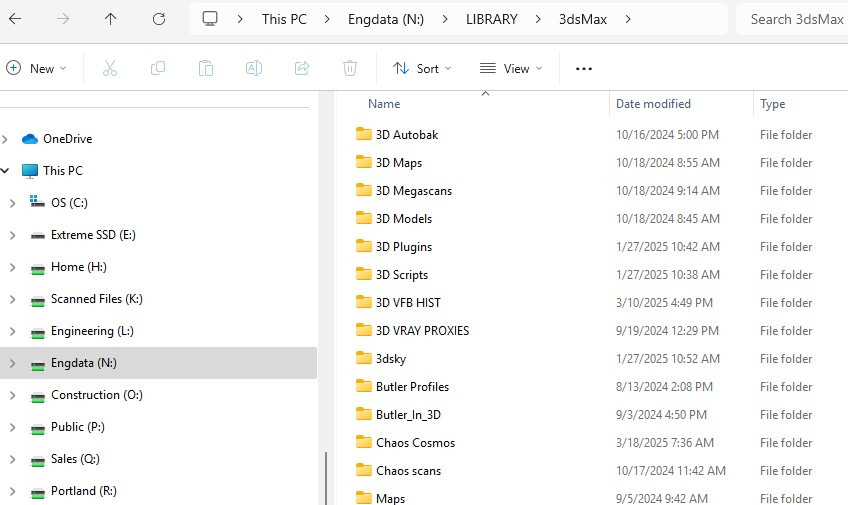This screenshot has height=505, width=848.
Task: Expand the Construction (O:) drive node
Action: [12, 395]
